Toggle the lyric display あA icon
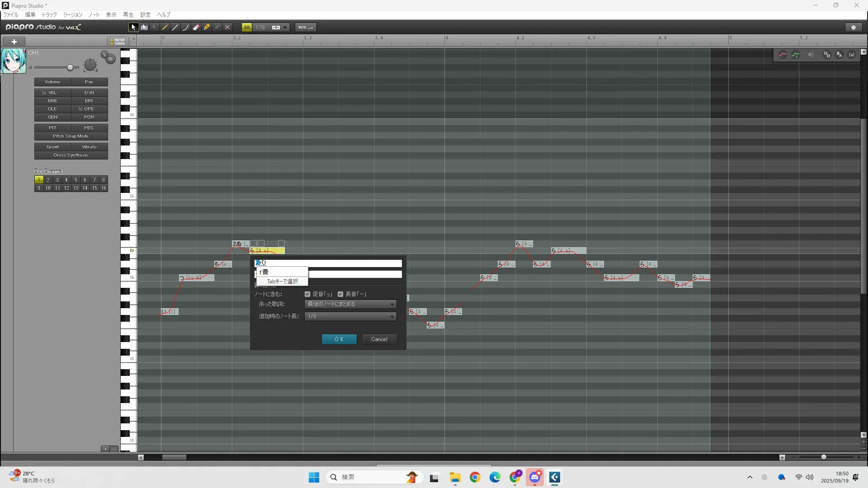 tap(839, 55)
